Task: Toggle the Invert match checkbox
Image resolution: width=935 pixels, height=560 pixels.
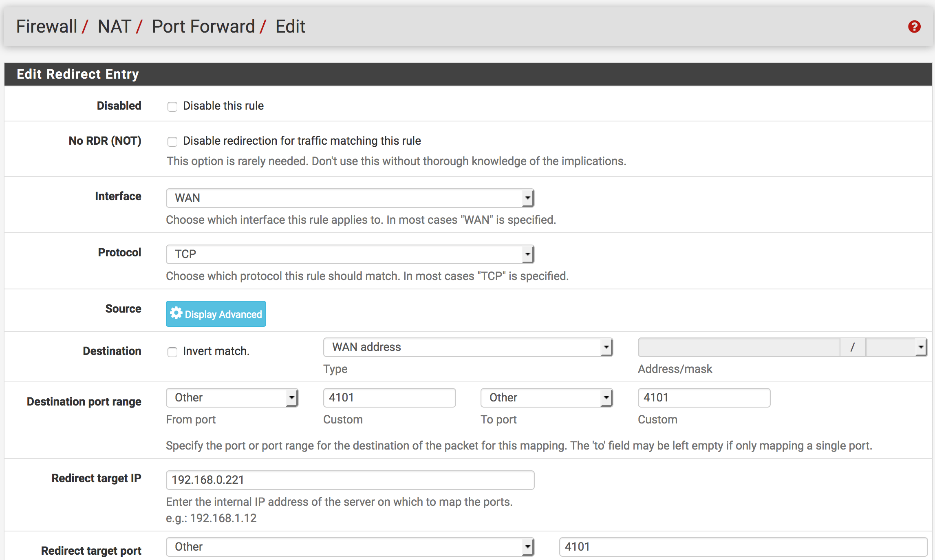Action: coord(172,352)
